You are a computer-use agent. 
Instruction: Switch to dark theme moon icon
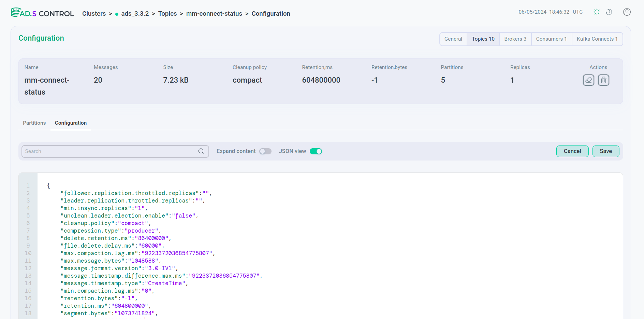[609, 12]
